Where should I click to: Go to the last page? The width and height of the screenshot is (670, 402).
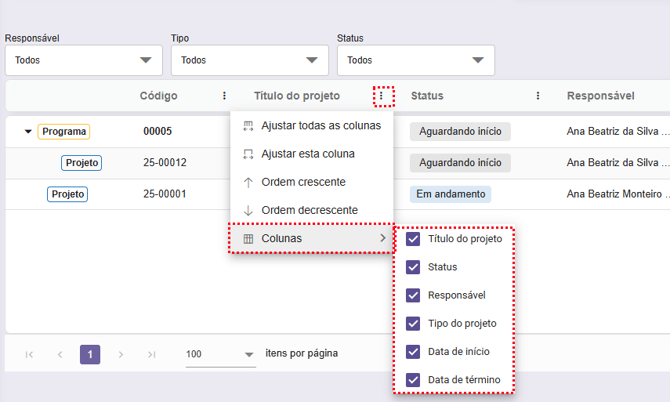click(152, 354)
